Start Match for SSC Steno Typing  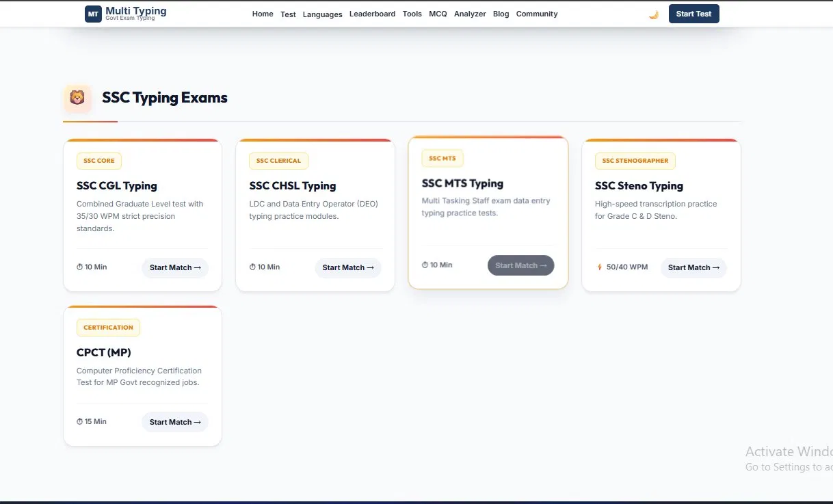(693, 267)
